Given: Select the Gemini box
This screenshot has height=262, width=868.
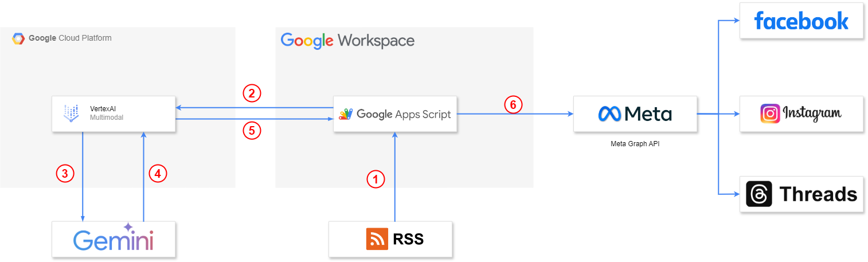Looking at the screenshot, I should tap(114, 239).
